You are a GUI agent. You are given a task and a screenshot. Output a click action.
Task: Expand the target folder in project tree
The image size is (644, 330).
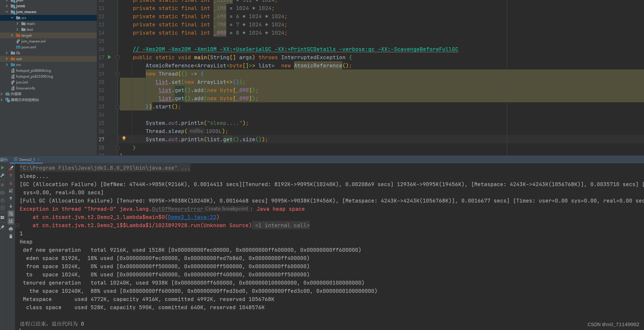point(12,35)
